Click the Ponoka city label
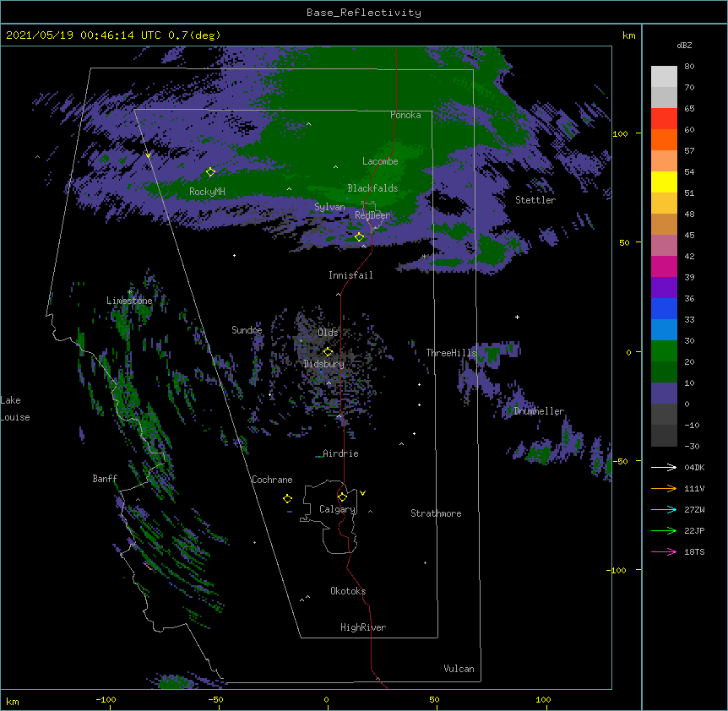Image resolution: width=728 pixels, height=711 pixels. point(405,115)
